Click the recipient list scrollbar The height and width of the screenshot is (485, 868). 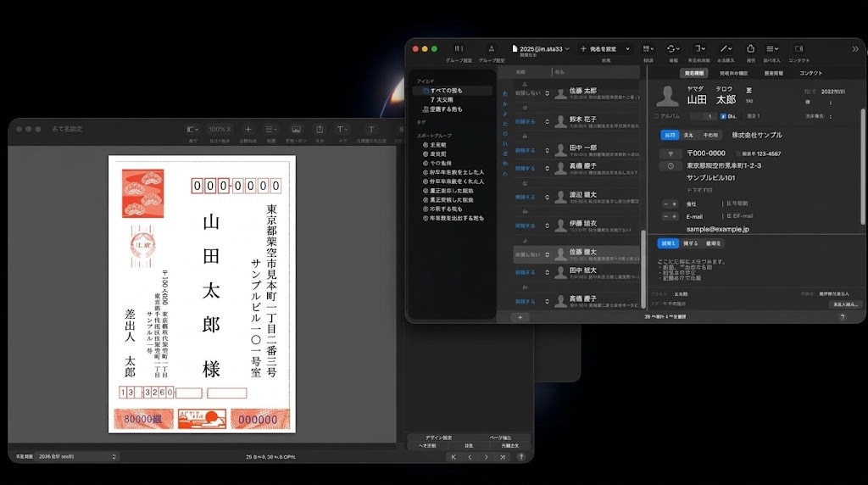643,269
